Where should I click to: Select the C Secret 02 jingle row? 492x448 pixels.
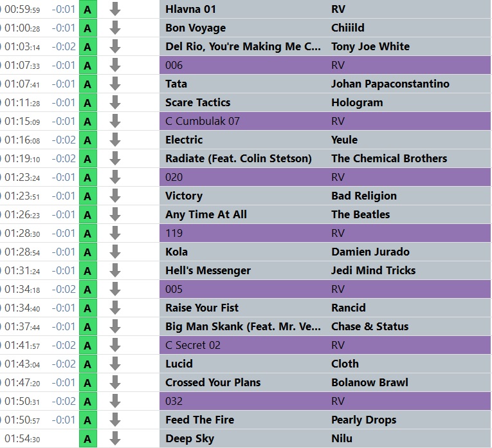click(325, 346)
